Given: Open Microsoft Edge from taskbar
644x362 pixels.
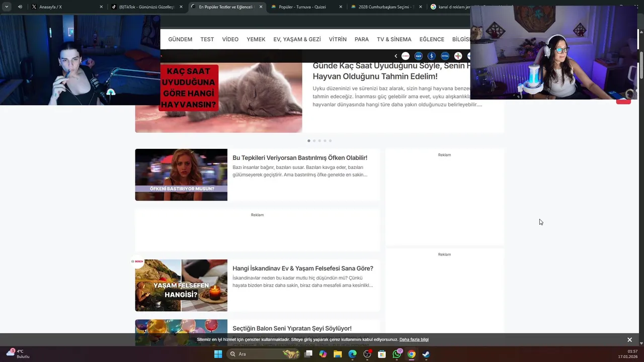Looking at the screenshot, I should [352, 354].
